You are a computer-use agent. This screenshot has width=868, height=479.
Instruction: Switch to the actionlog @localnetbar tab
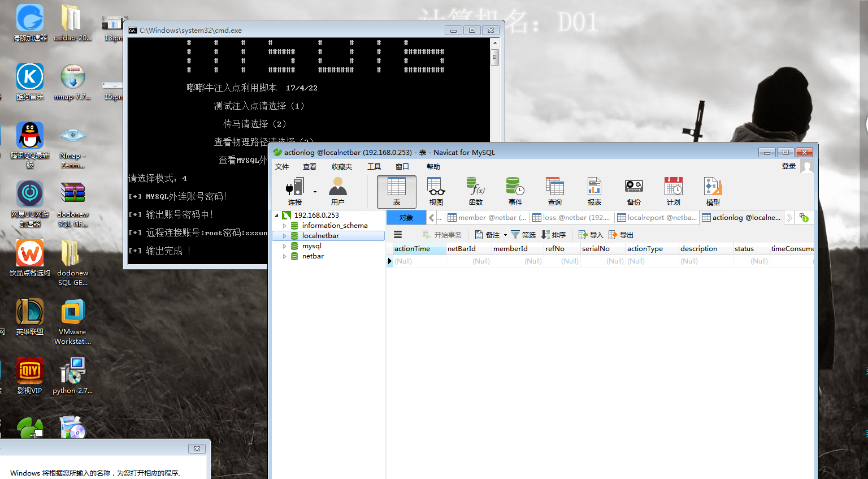point(741,218)
